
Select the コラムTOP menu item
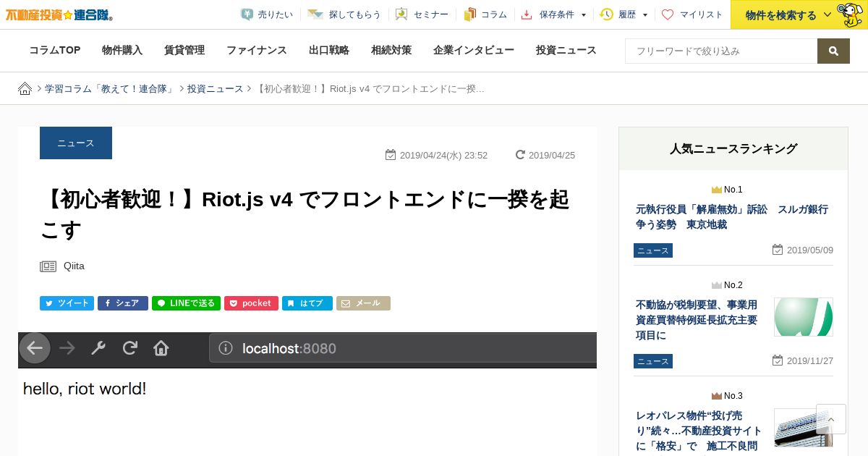tap(55, 50)
